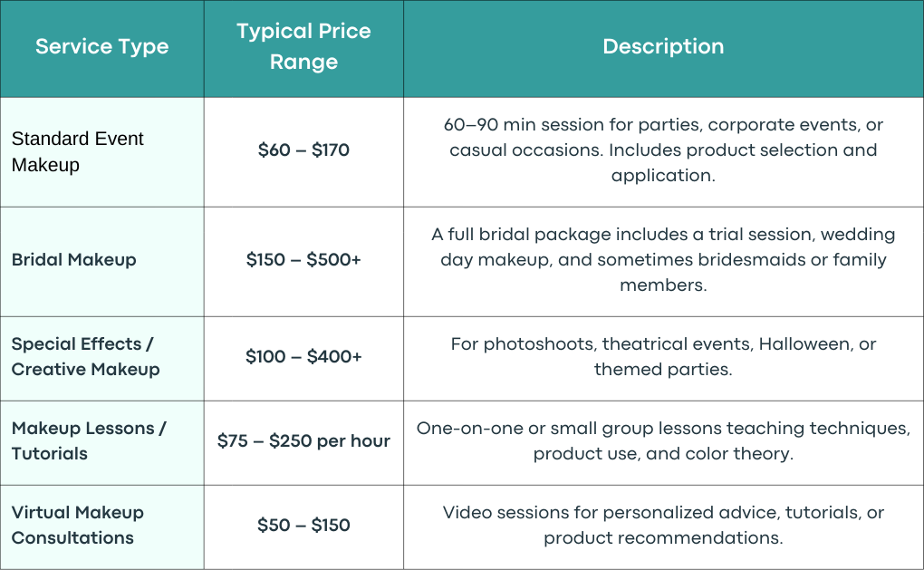Click the Service Type column header
This screenshot has width=924, height=570.
point(102,46)
